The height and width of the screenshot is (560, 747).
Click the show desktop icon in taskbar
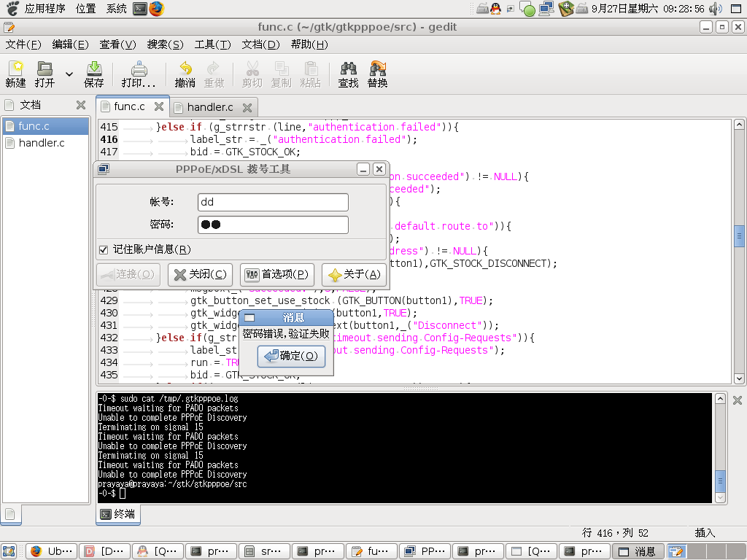pyautogui.click(x=9, y=551)
